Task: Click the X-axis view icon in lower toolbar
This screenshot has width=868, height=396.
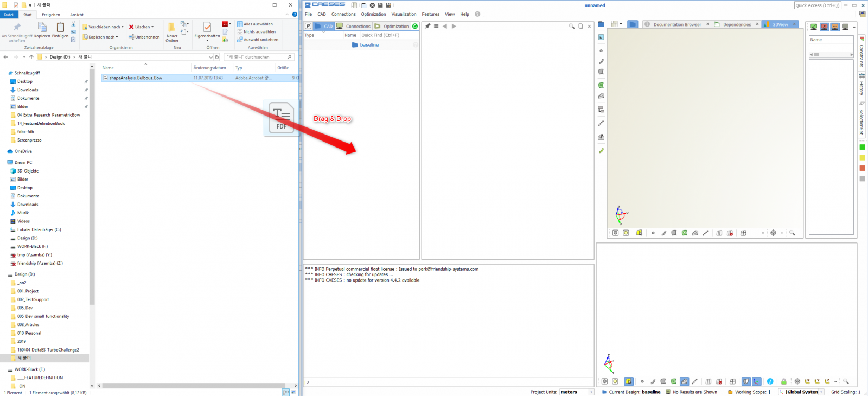Action: (x=807, y=381)
